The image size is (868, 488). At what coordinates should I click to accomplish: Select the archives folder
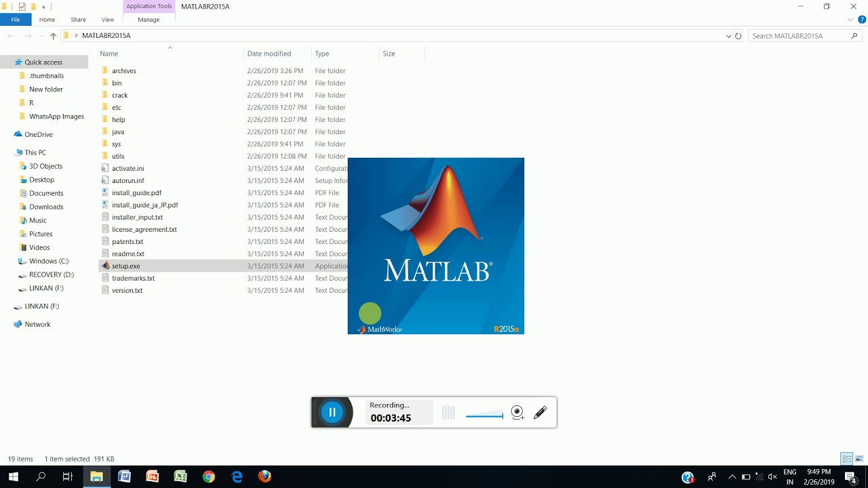tap(124, 70)
